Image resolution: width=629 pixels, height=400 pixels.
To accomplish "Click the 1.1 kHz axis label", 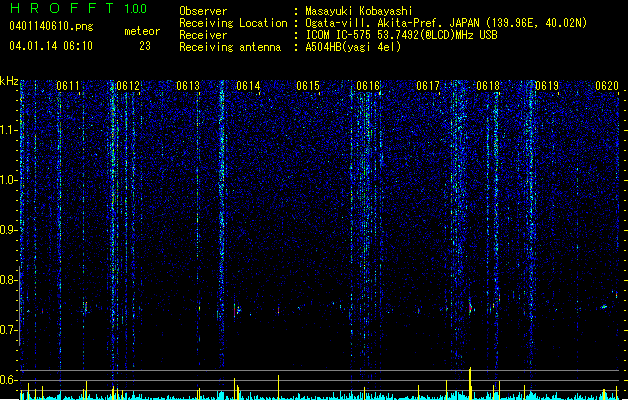I will click(8, 130).
